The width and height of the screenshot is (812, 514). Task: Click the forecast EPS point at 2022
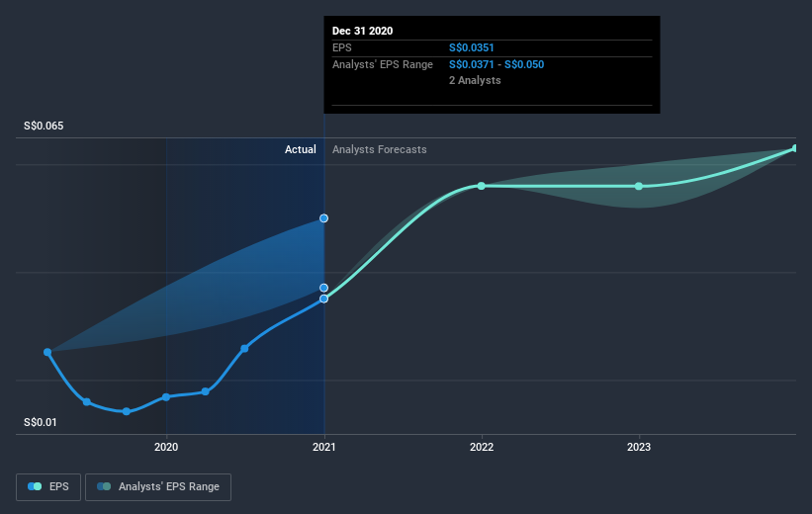(481, 186)
